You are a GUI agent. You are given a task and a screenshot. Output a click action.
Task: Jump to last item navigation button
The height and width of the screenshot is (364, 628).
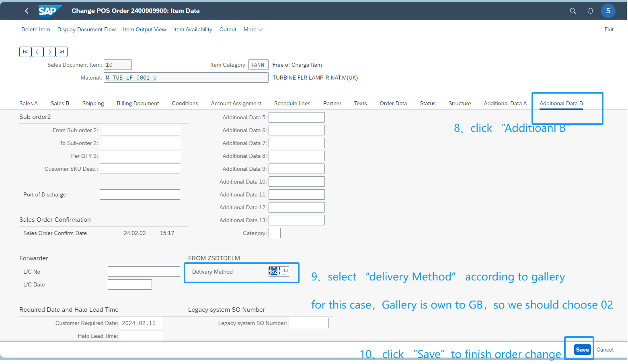(x=62, y=52)
